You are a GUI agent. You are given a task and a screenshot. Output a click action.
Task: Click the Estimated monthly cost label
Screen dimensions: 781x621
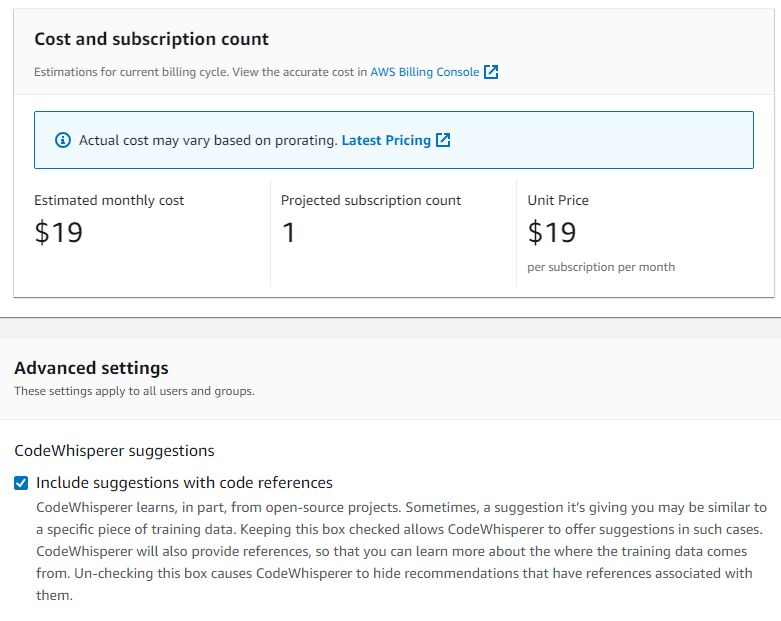coord(109,200)
